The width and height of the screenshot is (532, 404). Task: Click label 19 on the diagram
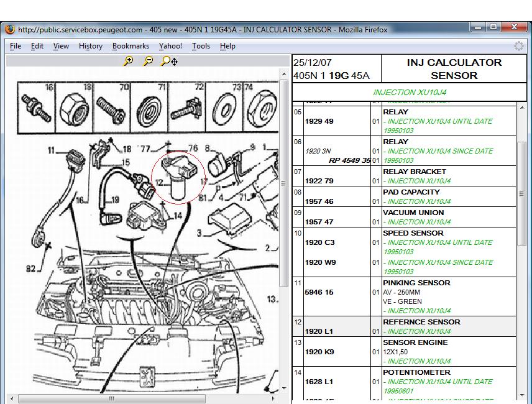(115, 200)
